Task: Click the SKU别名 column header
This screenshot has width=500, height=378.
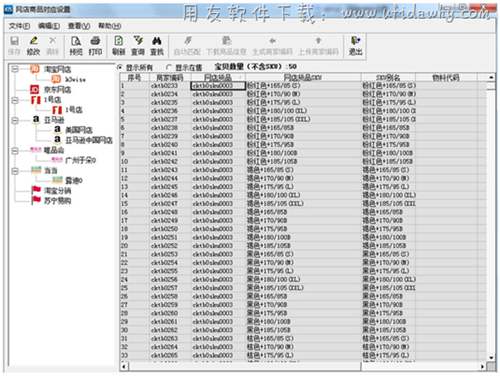Action: tap(388, 78)
